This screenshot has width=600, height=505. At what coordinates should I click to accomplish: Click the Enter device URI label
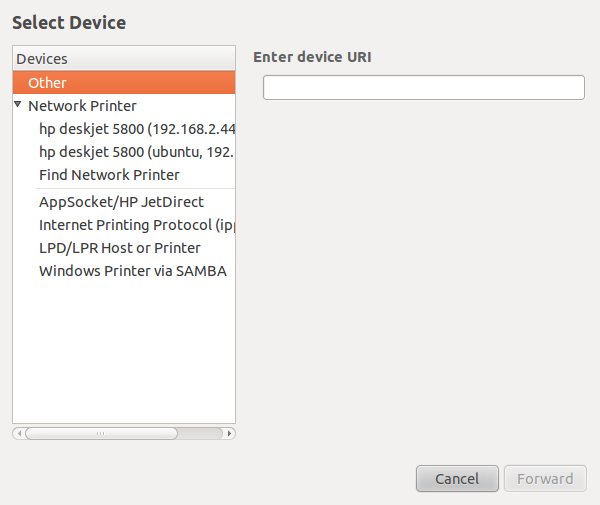[312, 57]
